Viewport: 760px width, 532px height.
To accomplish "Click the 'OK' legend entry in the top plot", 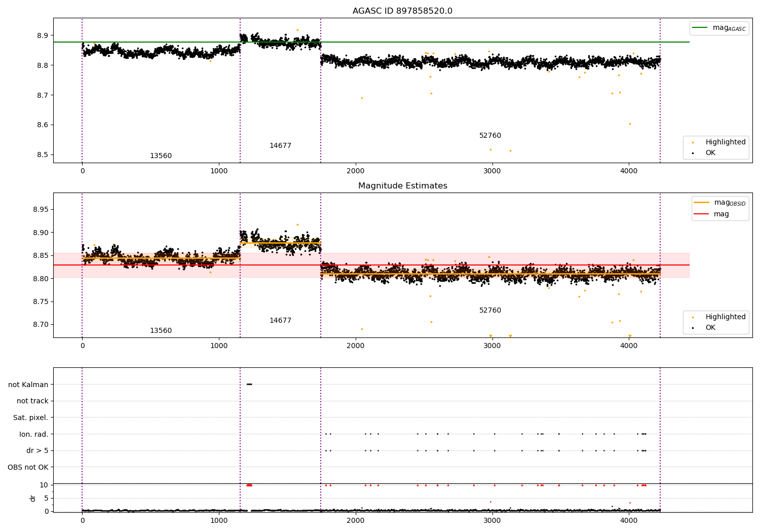I will click(x=710, y=153).
